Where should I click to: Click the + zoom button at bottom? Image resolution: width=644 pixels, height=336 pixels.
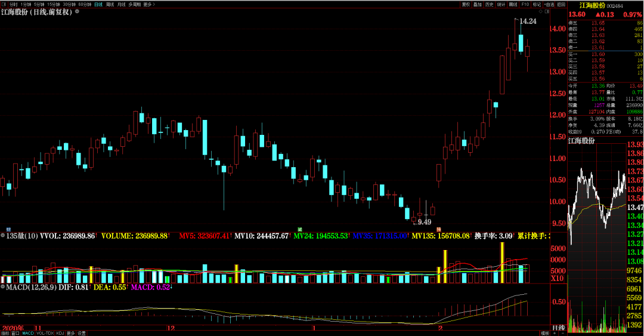(555, 333)
